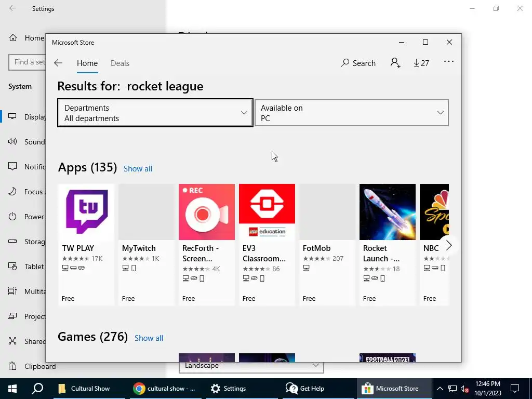Show all Games results

click(149, 338)
